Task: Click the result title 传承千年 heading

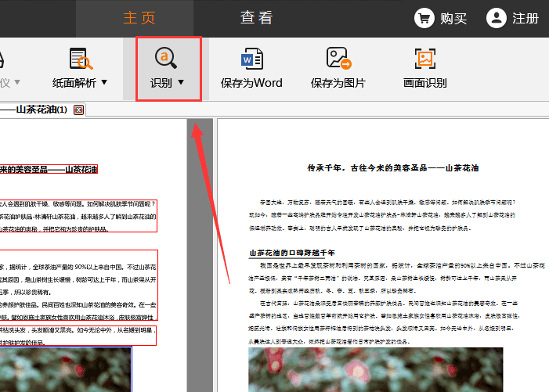Action: [x=393, y=168]
